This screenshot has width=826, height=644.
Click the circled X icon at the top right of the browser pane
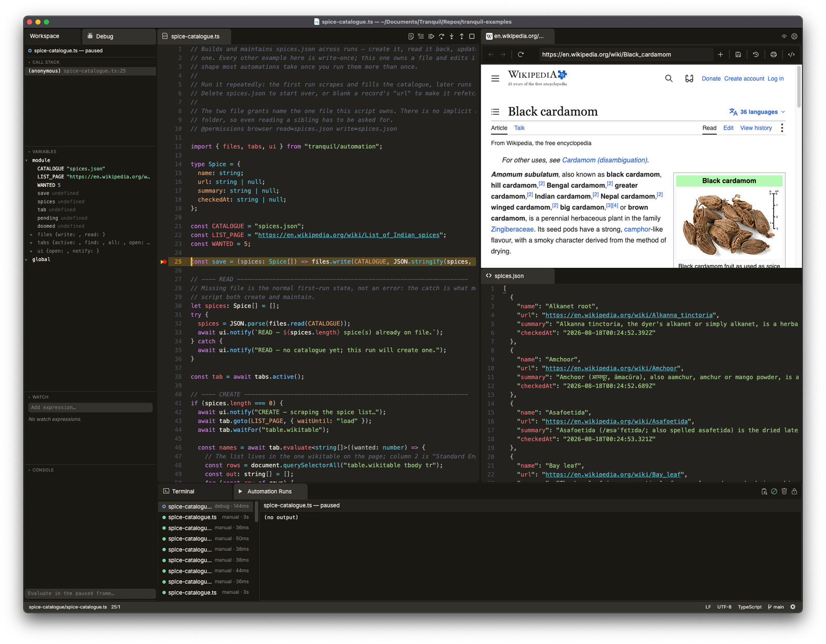794,36
